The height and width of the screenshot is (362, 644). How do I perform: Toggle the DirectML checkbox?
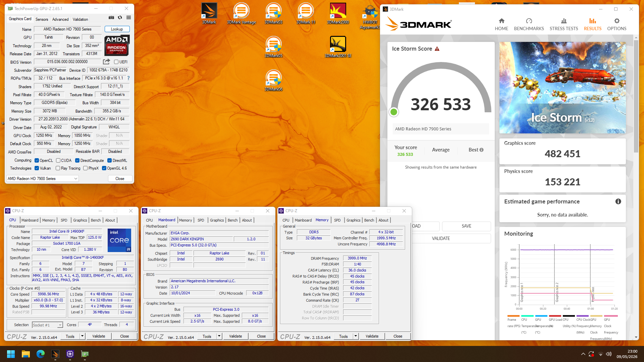tap(109, 161)
